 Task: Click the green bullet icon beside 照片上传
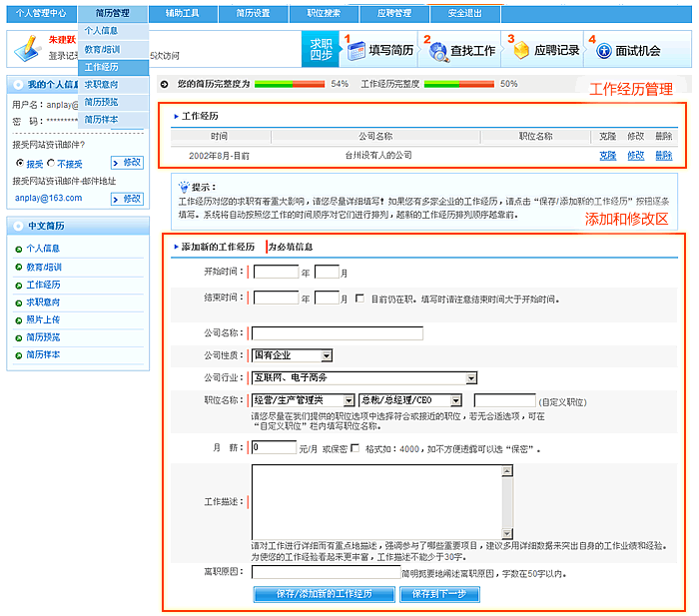(x=18, y=319)
